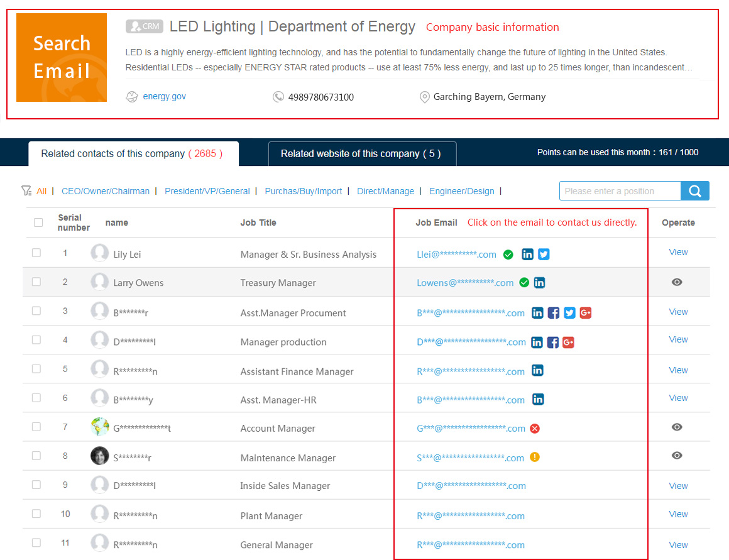Open Lily Lei's LinkedIn icon

[527, 254]
